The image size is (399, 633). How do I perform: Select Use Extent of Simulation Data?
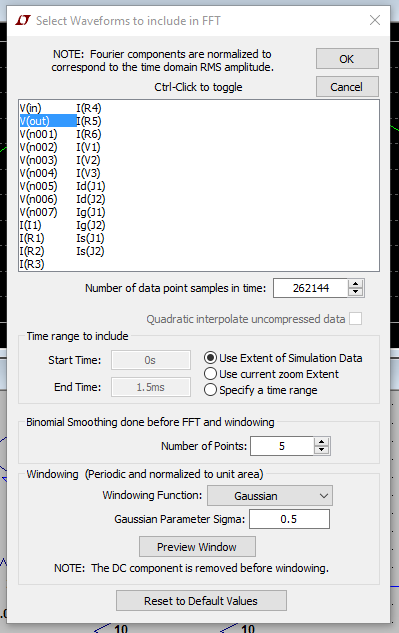point(284,358)
